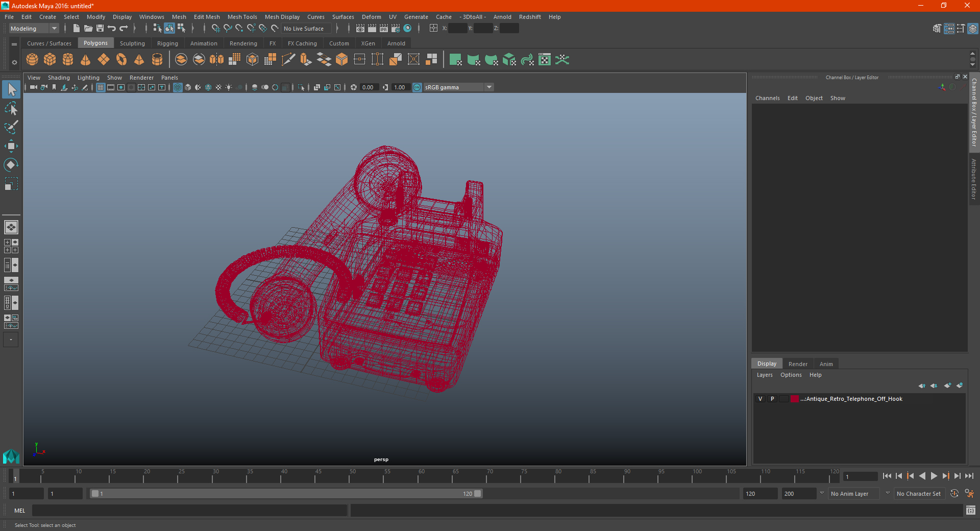980x531 pixels.
Task: Click the MEL command line input
Action: click(x=189, y=511)
